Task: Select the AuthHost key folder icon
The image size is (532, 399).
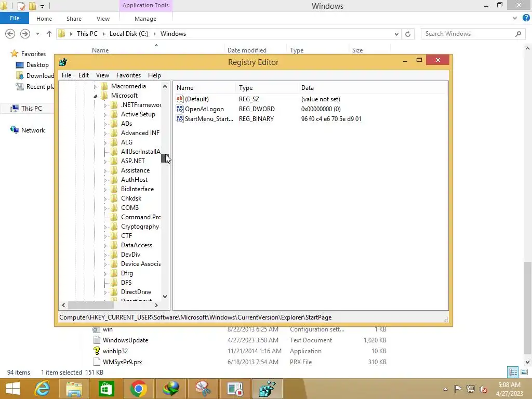Action: [114, 179]
